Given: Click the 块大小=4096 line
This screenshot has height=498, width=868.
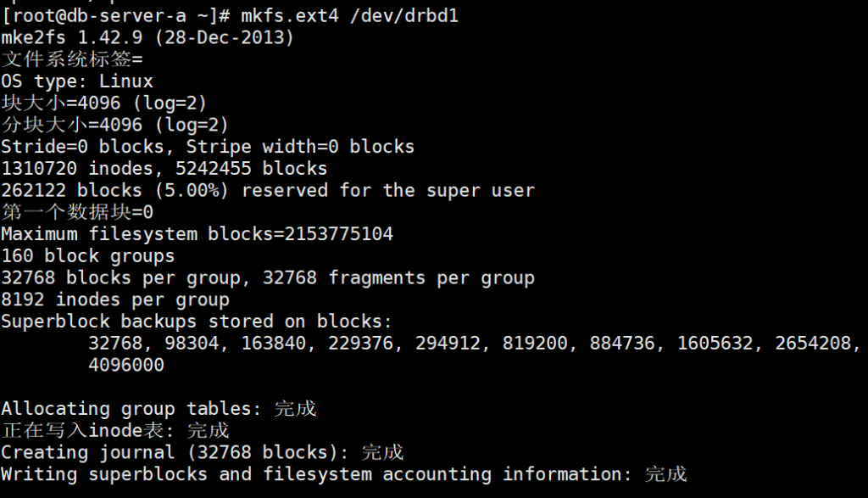Looking at the screenshot, I should tap(104, 104).
